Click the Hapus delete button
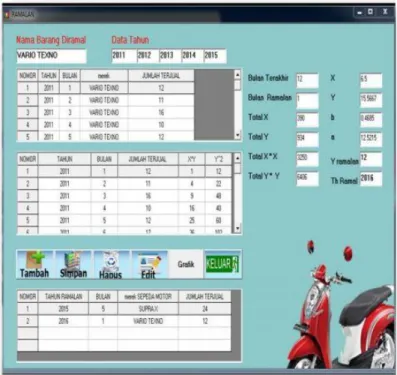Image resolution: width=397 pixels, height=375 pixels. pyautogui.click(x=111, y=265)
